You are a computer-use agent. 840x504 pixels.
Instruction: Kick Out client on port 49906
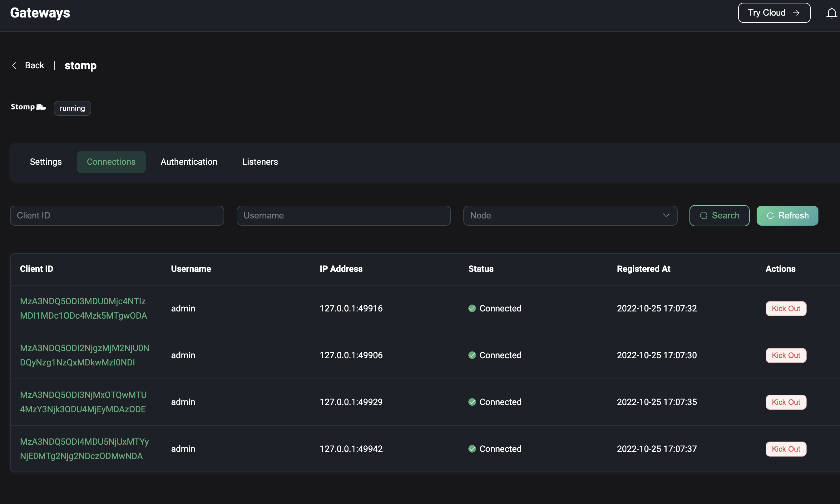click(x=786, y=355)
